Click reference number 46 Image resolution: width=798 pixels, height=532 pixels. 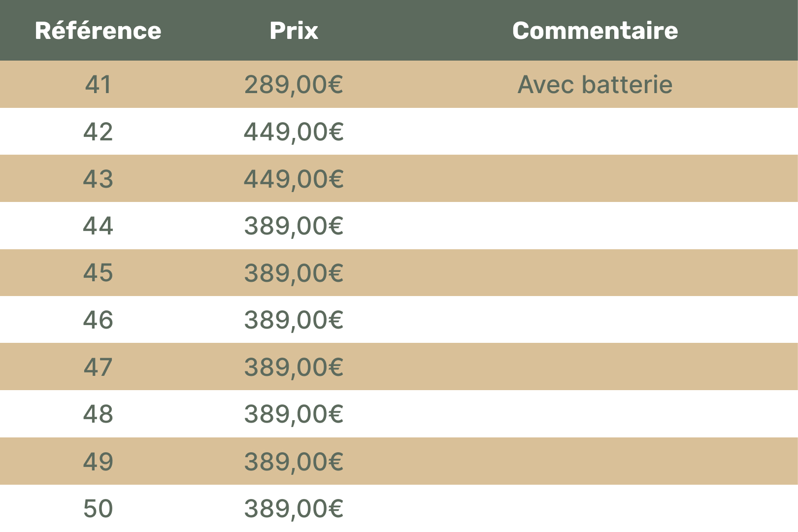[x=98, y=320]
